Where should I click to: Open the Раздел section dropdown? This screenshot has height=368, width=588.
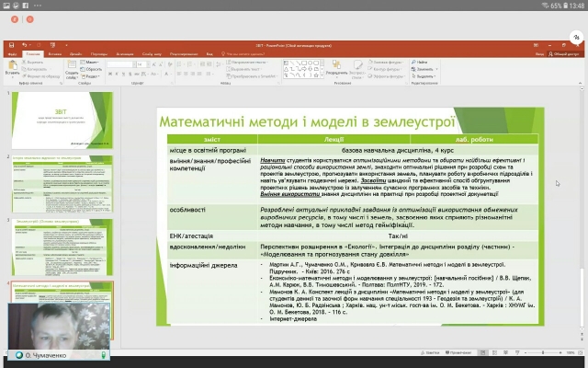pos(88,75)
